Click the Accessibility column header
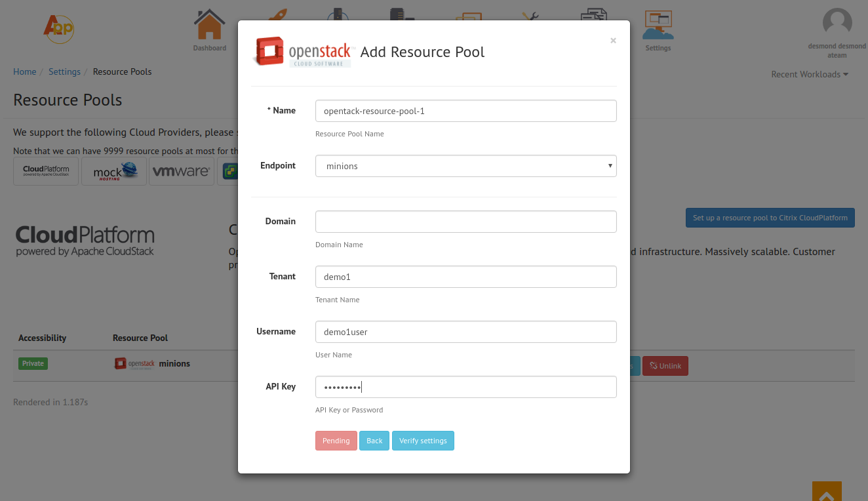 pyautogui.click(x=42, y=338)
